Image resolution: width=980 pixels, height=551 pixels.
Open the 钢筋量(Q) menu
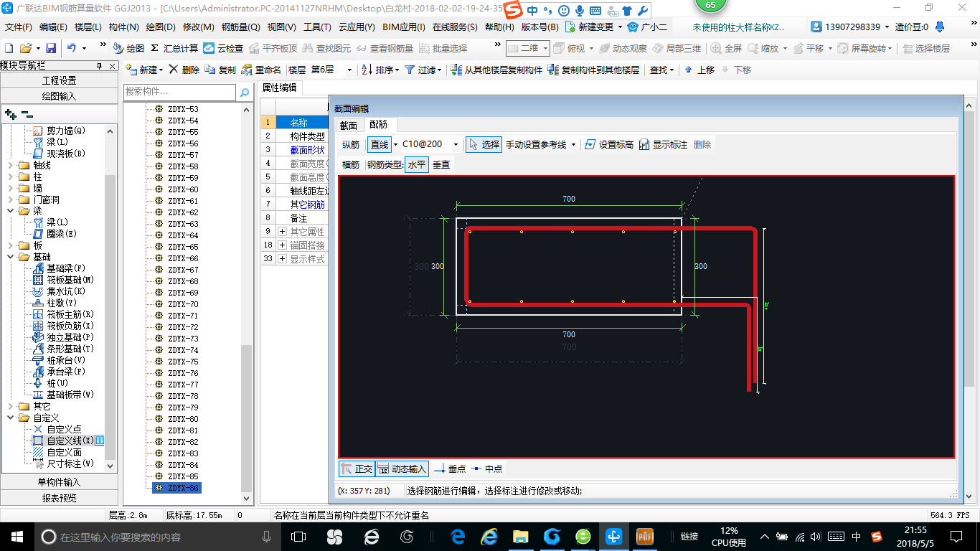pos(240,27)
